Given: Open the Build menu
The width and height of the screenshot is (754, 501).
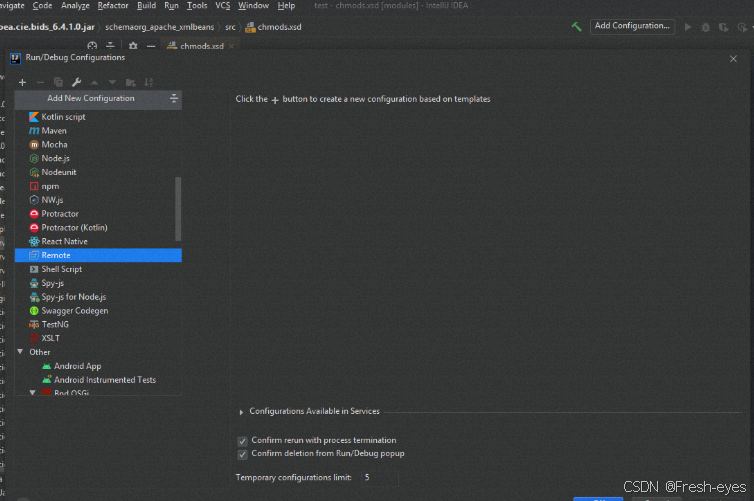Looking at the screenshot, I should pos(146,6).
